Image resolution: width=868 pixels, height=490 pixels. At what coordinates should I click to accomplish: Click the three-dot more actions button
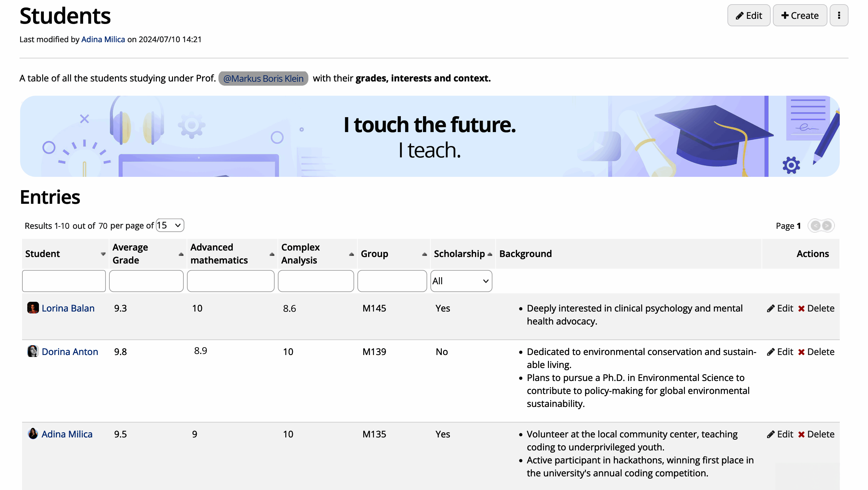tap(838, 16)
